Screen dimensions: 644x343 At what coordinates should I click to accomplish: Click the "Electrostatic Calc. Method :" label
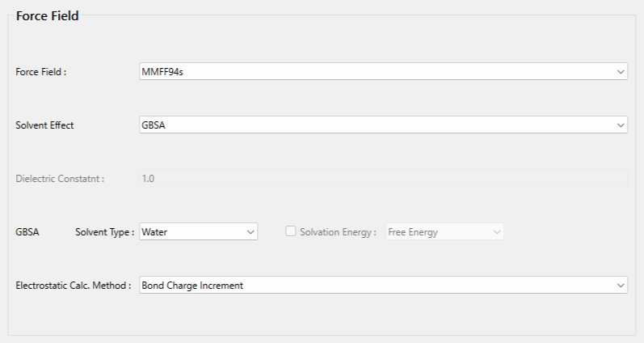pyautogui.click(x=74, y=285)
